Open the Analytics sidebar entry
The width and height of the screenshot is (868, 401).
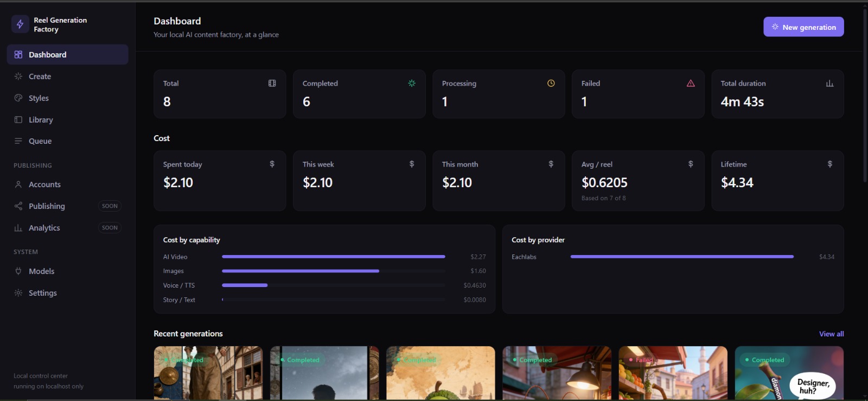tap(68, 228)
